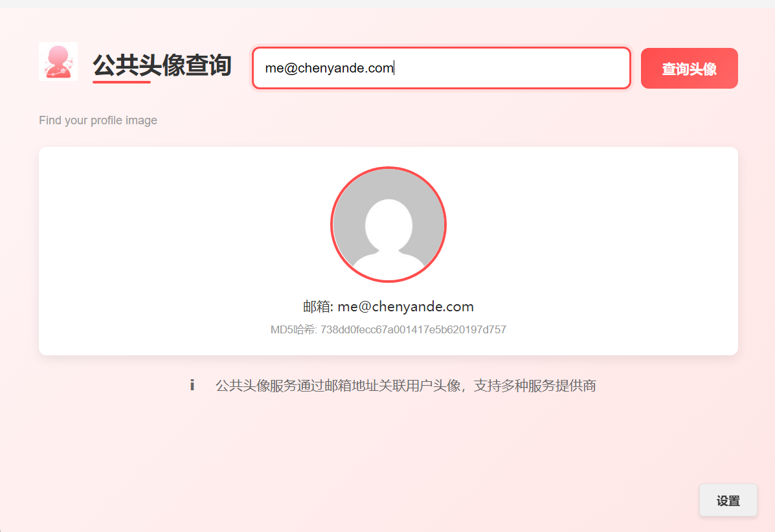Viewport: 775px width, 532px height.
Task: Click the pink avatar logo icon
Action: [58, 61]
